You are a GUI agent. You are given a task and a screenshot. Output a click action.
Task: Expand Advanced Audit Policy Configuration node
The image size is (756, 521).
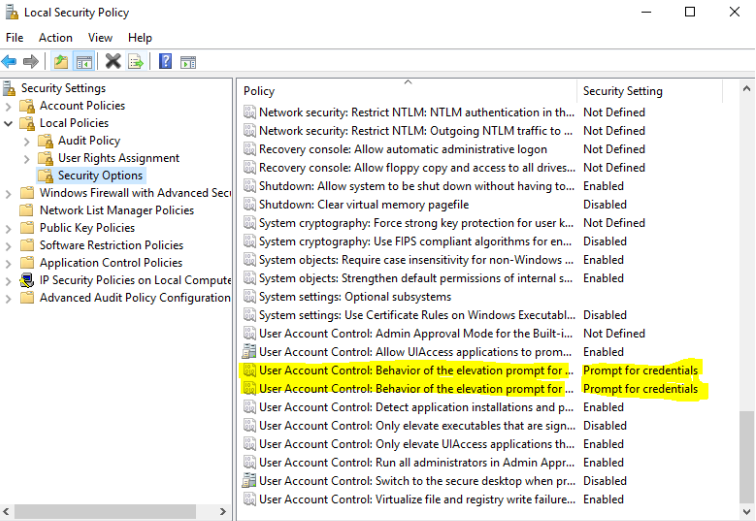(x=8, y=299)
